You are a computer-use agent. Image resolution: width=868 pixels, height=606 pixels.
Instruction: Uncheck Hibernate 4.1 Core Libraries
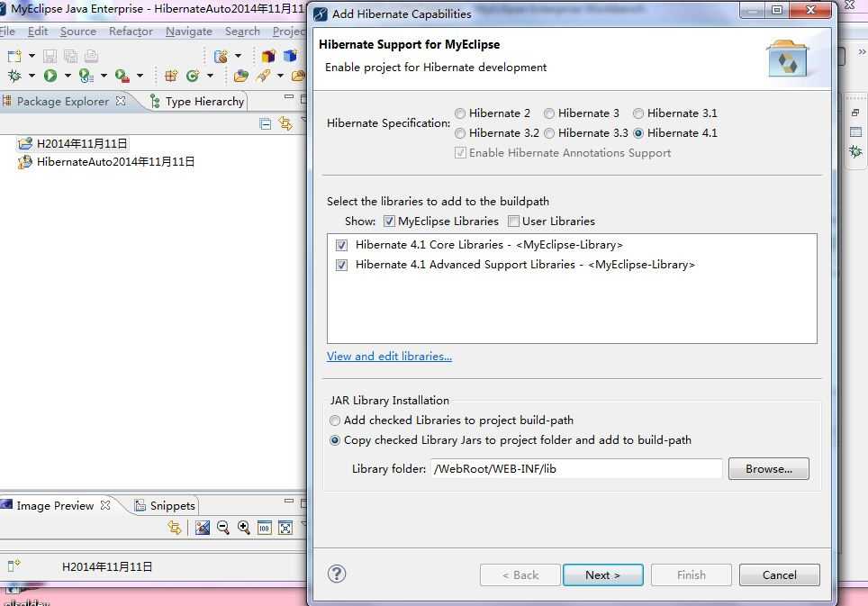[341, 245]
